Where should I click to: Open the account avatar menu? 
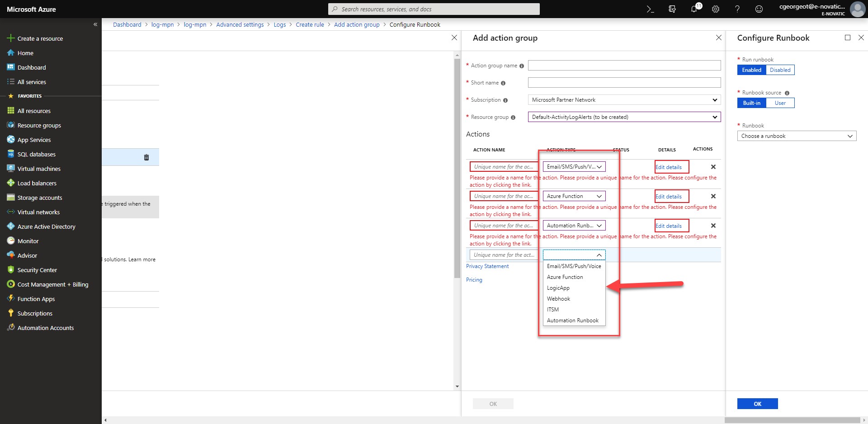pyautogui.click(x=858, y=9)
